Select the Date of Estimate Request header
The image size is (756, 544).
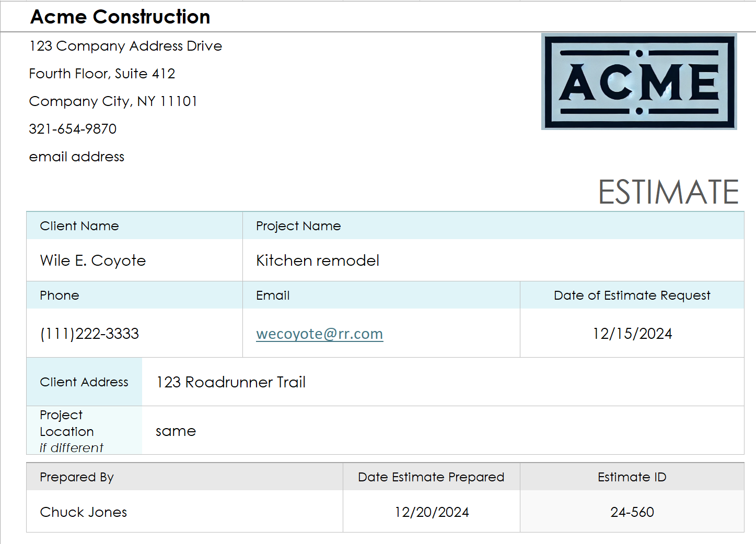[x=632, y=295]
